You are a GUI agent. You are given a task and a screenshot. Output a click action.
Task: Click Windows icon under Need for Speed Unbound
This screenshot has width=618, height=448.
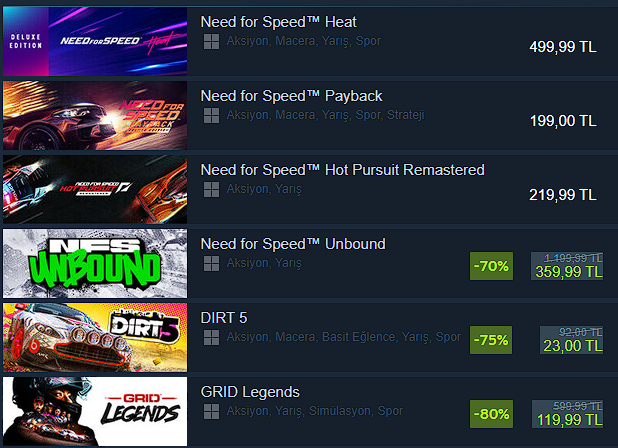pyautogui.click(x=211, y=264)
